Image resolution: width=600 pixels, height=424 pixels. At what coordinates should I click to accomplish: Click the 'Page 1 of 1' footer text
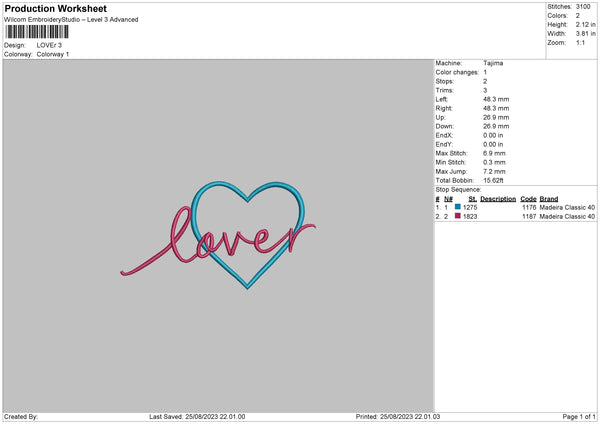tap(579, 417)
